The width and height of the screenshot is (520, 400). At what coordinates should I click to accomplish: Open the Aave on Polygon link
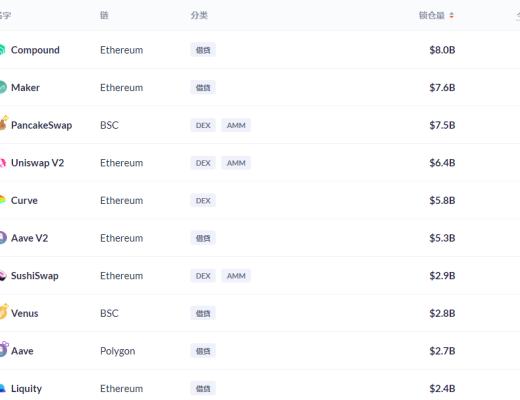click(x=22, y=351)
